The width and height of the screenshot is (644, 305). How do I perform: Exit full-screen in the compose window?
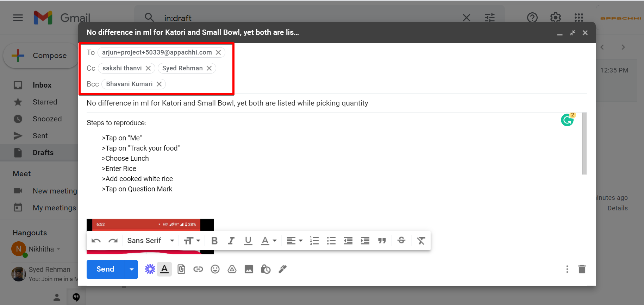573,33
